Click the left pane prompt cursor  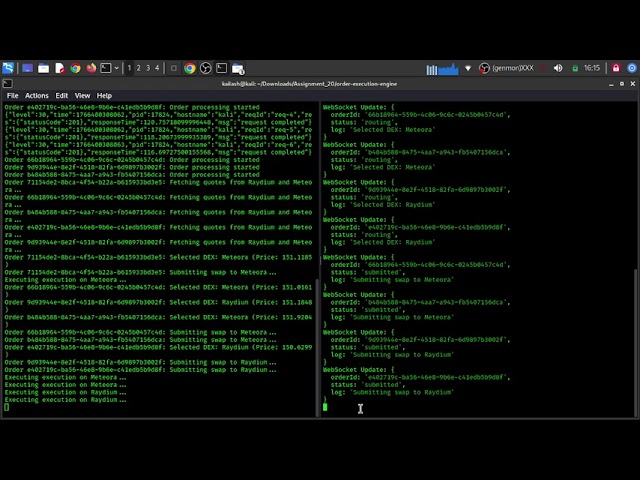[x=7, y=407]
